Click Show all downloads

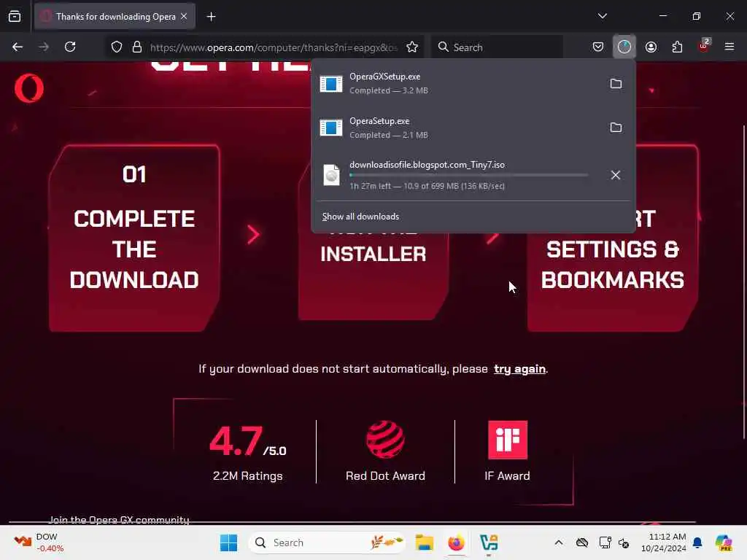360,217
